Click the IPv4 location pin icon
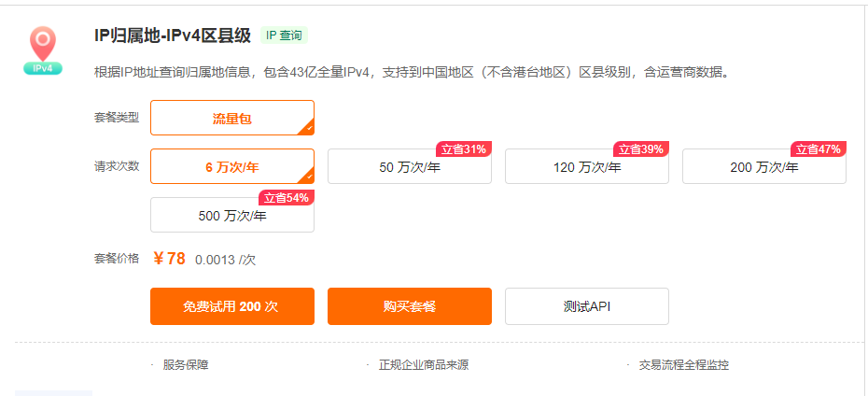868x396 pixels. tap(43, 50)
